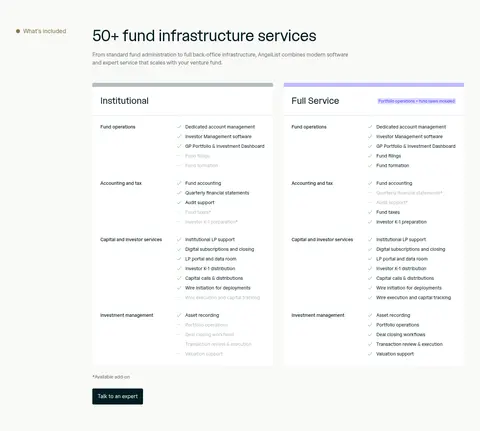Click dash icon beside Institutional Portfolio operations
The image size is (480, 431).
pos(179,325)
